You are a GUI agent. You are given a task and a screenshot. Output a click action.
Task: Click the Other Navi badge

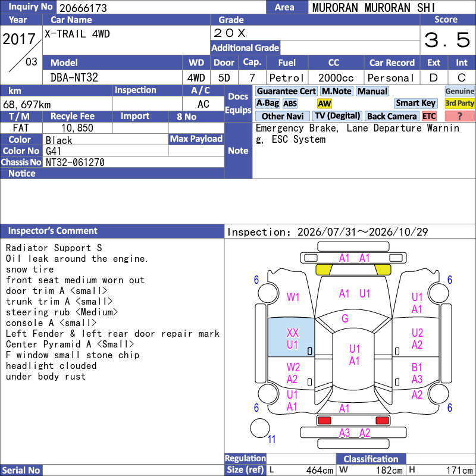(x=282, y=116)
